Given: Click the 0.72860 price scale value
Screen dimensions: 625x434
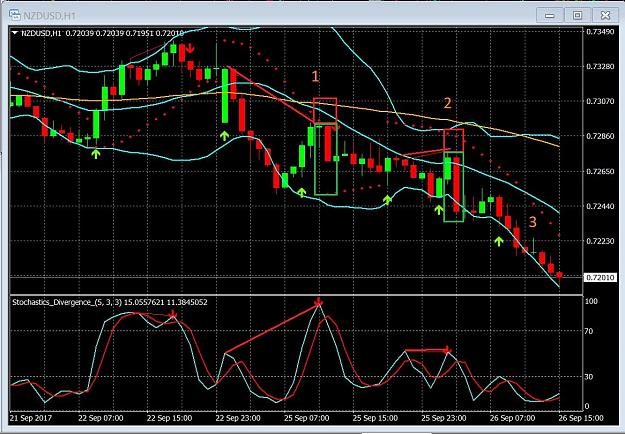Looking at the screenshot, I should tap(600, 136).
